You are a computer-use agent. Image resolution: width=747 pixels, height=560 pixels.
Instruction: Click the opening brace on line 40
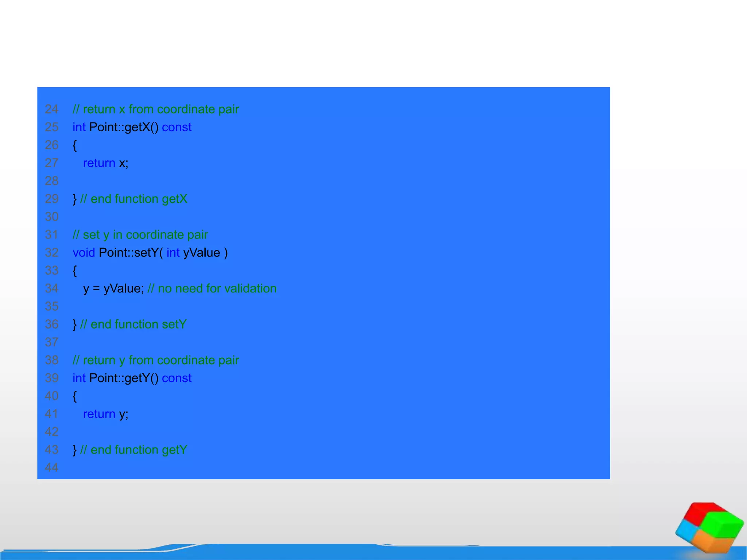75,396
